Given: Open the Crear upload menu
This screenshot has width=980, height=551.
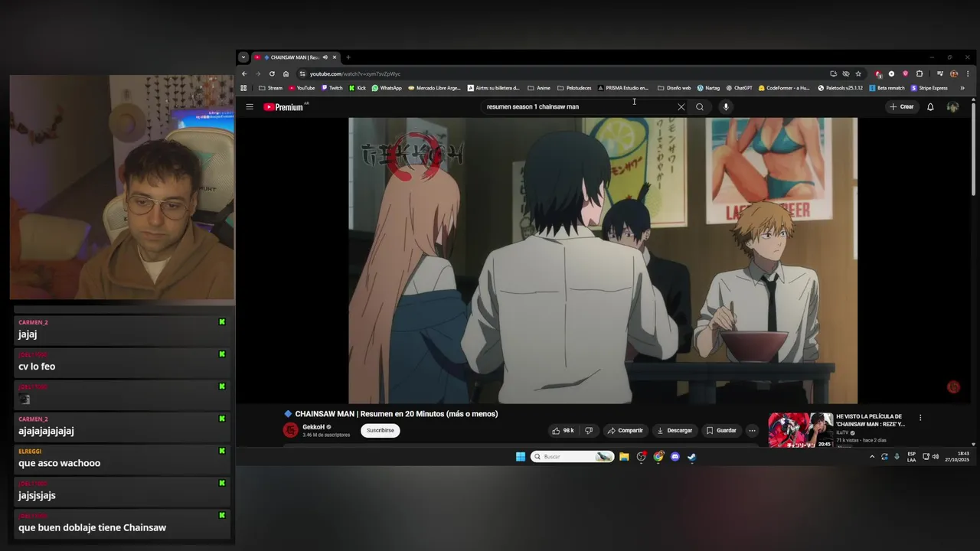Looking at the screenshot, I should pyautogui.click(x=902, y=107).
